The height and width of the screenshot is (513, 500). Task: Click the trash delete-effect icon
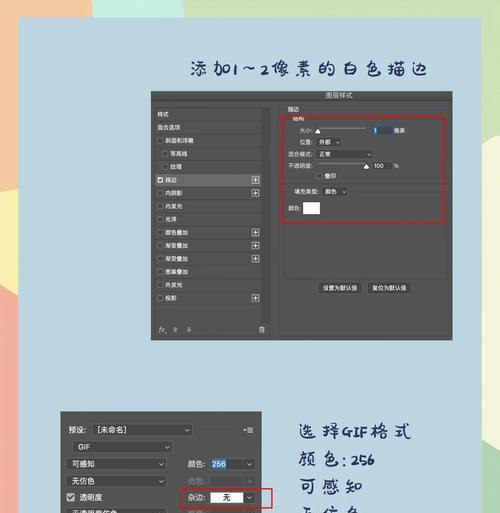tap(262, 329)
